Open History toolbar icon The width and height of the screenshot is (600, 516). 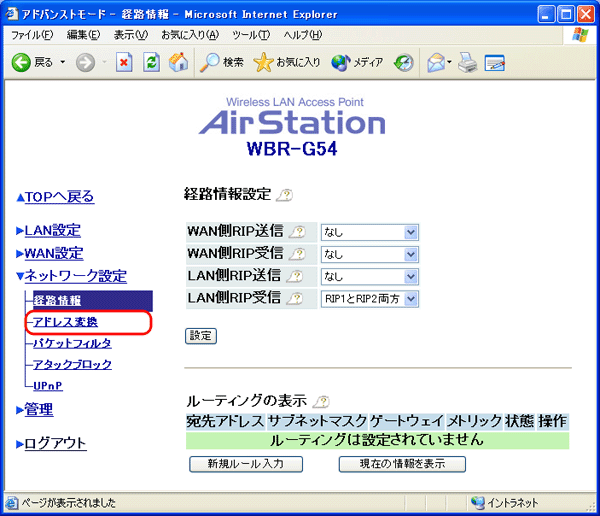click(x=404, y=62)
